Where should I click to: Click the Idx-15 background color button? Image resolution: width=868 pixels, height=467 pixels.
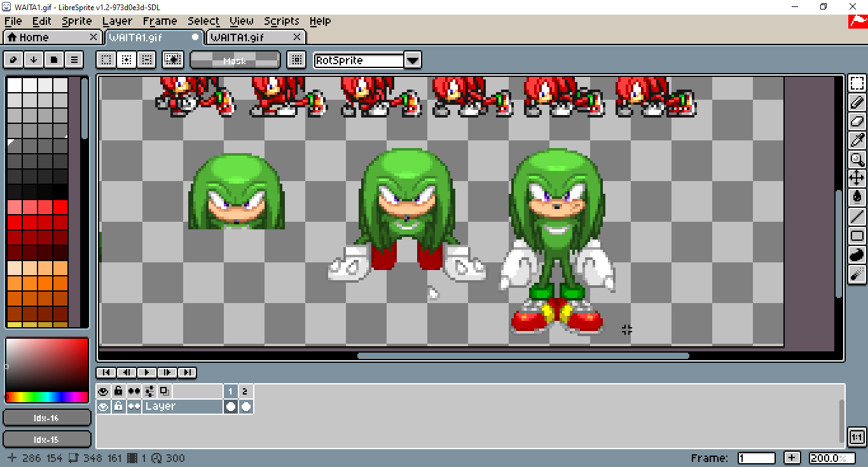click(x=47, y=439)
